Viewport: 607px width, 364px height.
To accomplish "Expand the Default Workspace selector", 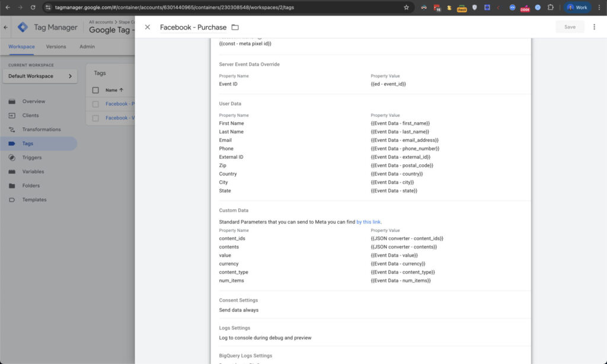I will 40,76.
